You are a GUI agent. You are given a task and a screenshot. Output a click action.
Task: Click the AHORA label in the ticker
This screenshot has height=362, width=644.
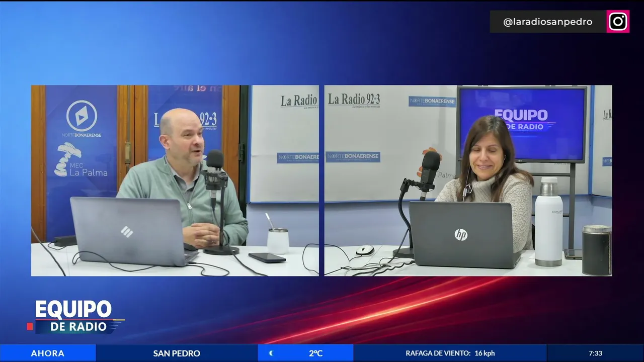click(x=48, y=353)
